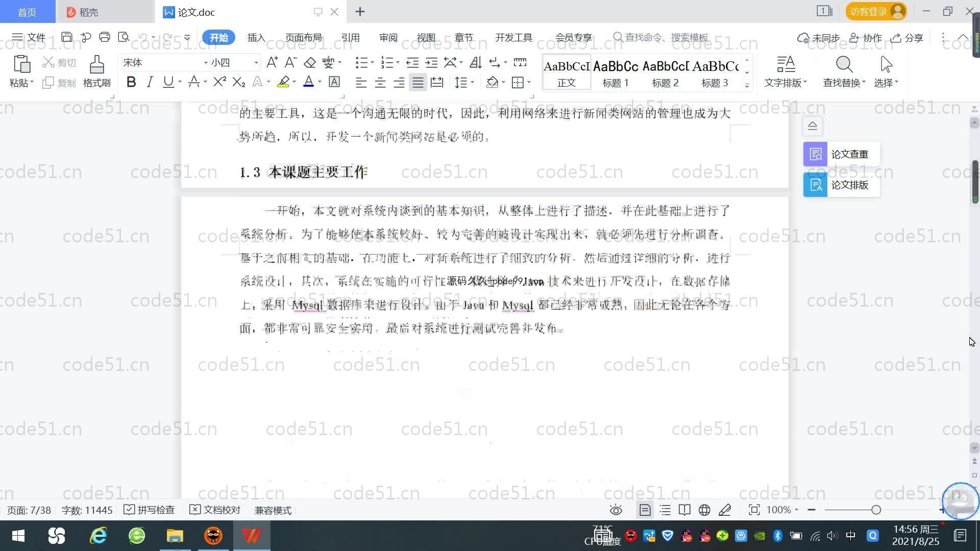Clear formatting with eraser icon

[310, 62]
